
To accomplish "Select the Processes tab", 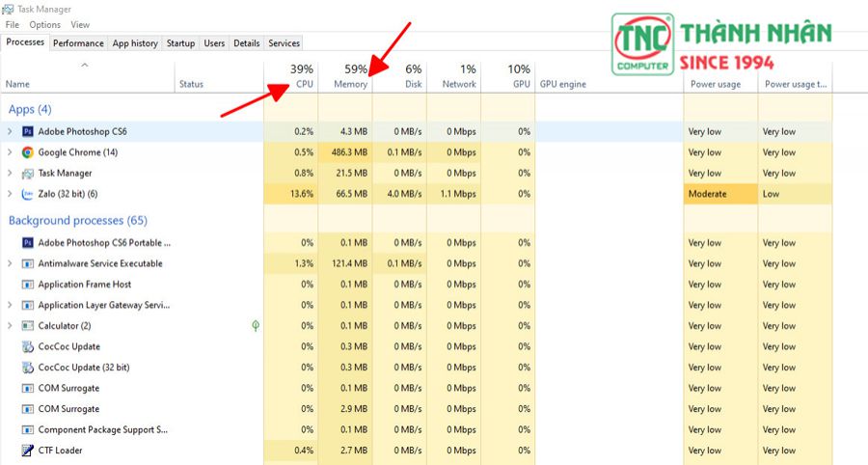I will [25, 42].
